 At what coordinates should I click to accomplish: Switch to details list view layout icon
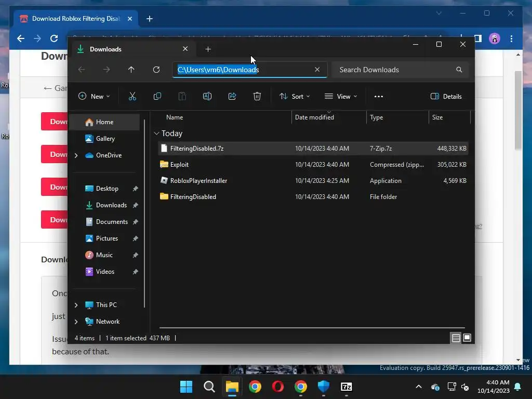tap(456, 338)
